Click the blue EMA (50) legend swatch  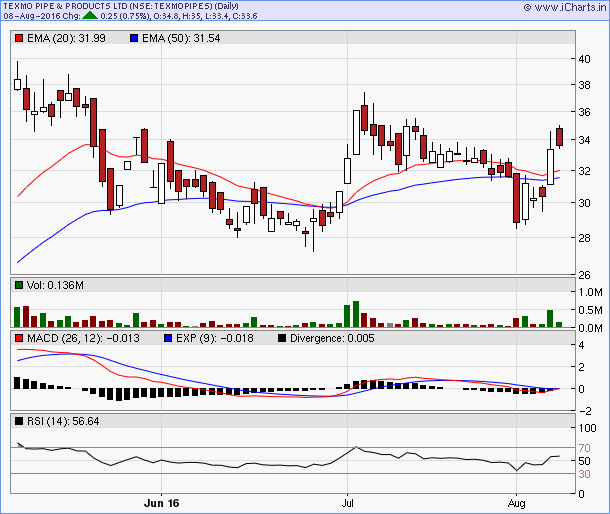point(134,38)
